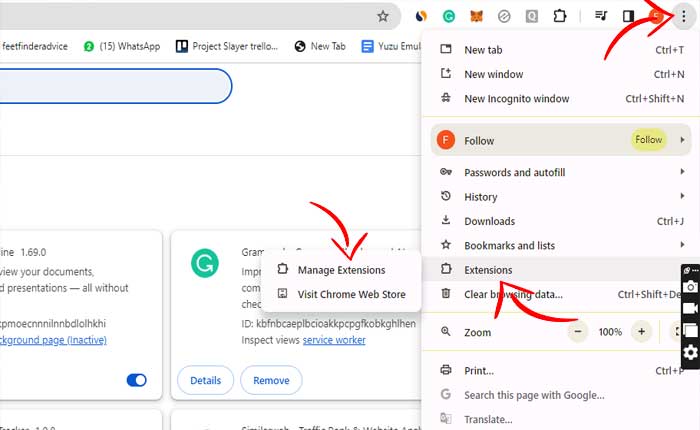Select Print from the menu
Image resolution: width=700 pixels, height=430 pixels.
[x=560, y=371]
